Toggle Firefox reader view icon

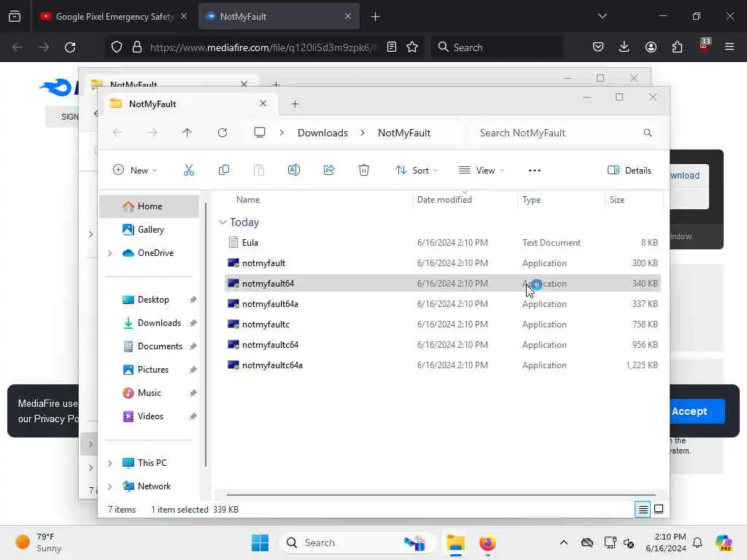click(392, 47)
